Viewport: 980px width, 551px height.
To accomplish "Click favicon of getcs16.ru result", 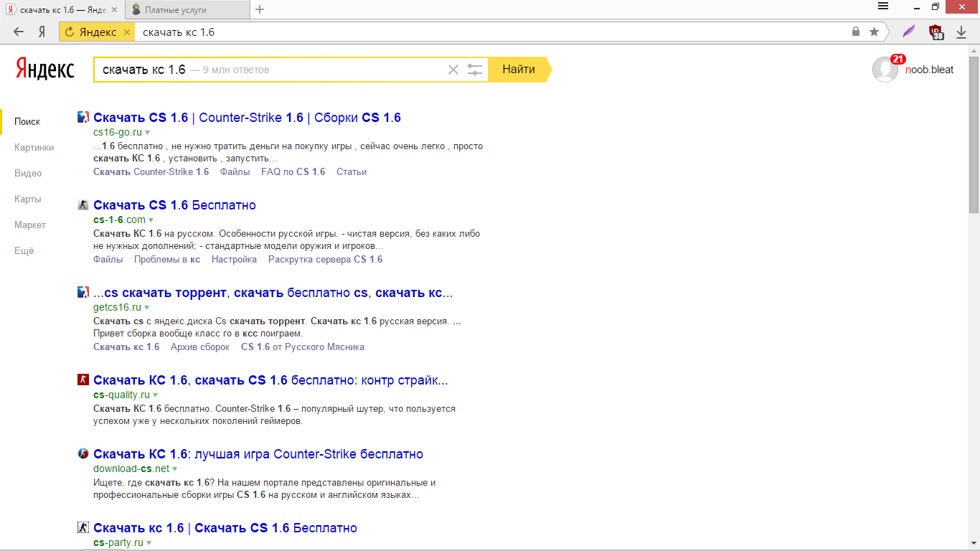I will (83, 292).
